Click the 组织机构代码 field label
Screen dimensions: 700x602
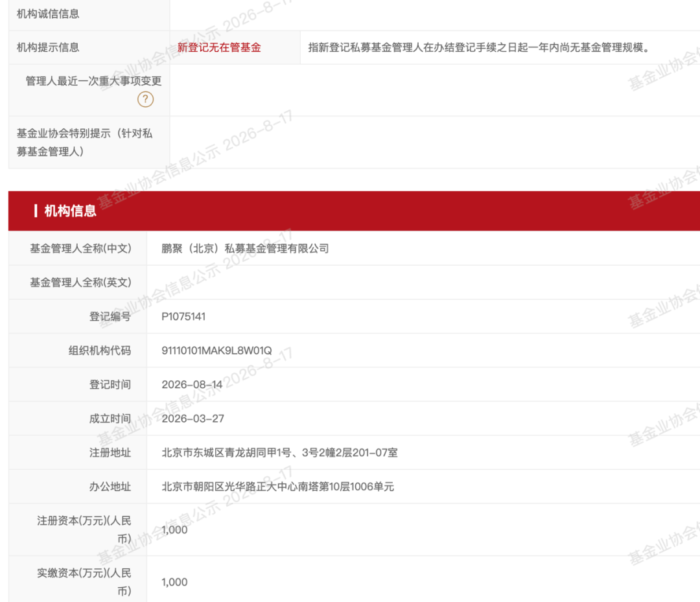click(x=100, y=351)
